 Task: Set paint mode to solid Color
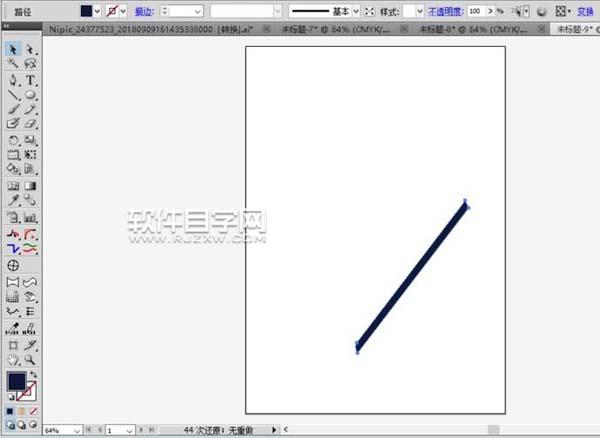pyautogui.click(x=10, y=411)
